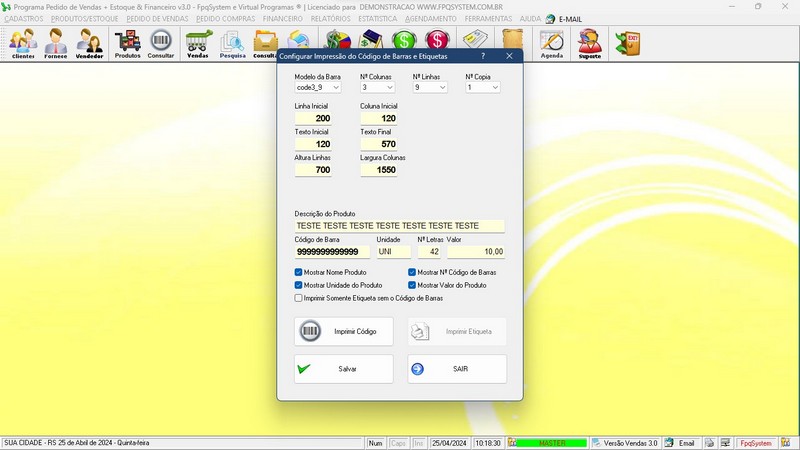Uncheck Mostrar Nome Produto
The width and height of the screenshot is (800, 450).
299,272
